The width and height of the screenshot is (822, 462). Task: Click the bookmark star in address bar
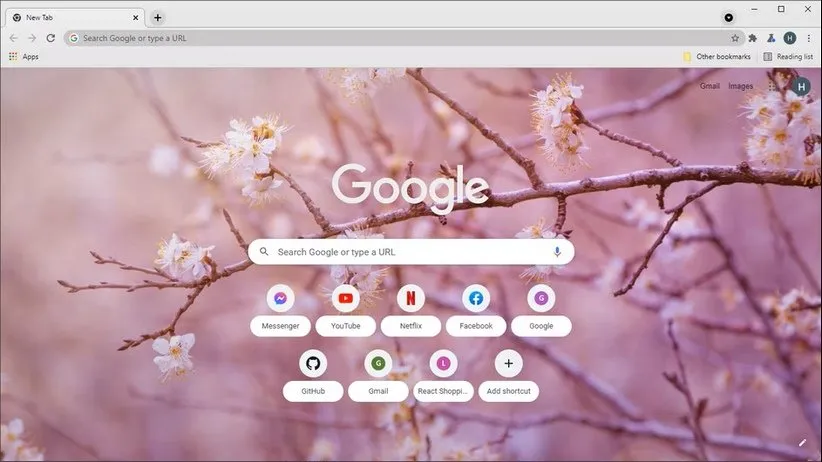coord(735,38)
